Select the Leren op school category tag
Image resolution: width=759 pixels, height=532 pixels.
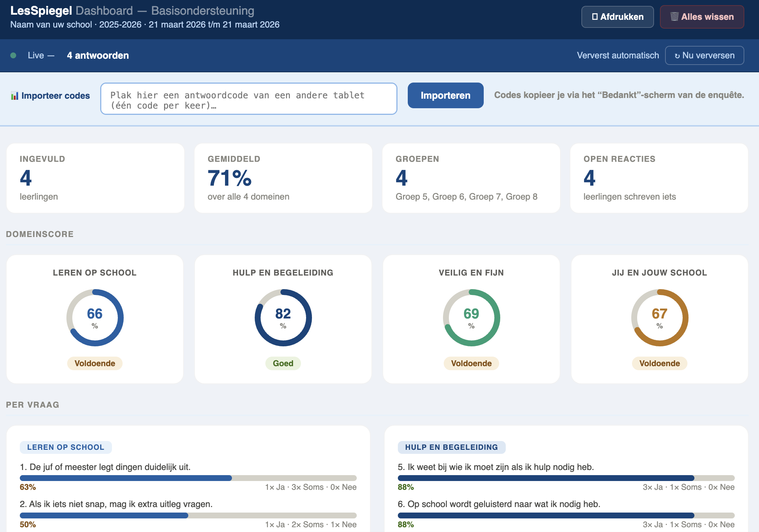(66, 447)
